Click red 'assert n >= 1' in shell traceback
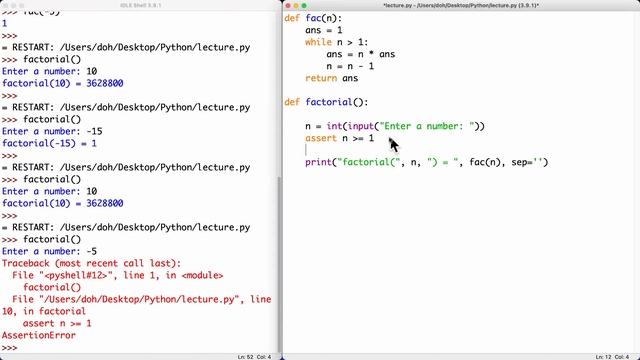The width and height of the screenshot is (640, 360). [x=57, y=323]
